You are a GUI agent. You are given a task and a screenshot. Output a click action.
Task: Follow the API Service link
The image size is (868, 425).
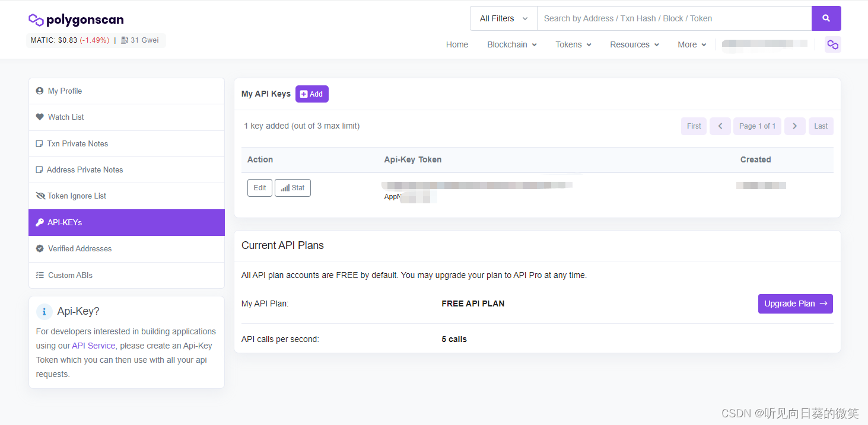coord(93,346)
